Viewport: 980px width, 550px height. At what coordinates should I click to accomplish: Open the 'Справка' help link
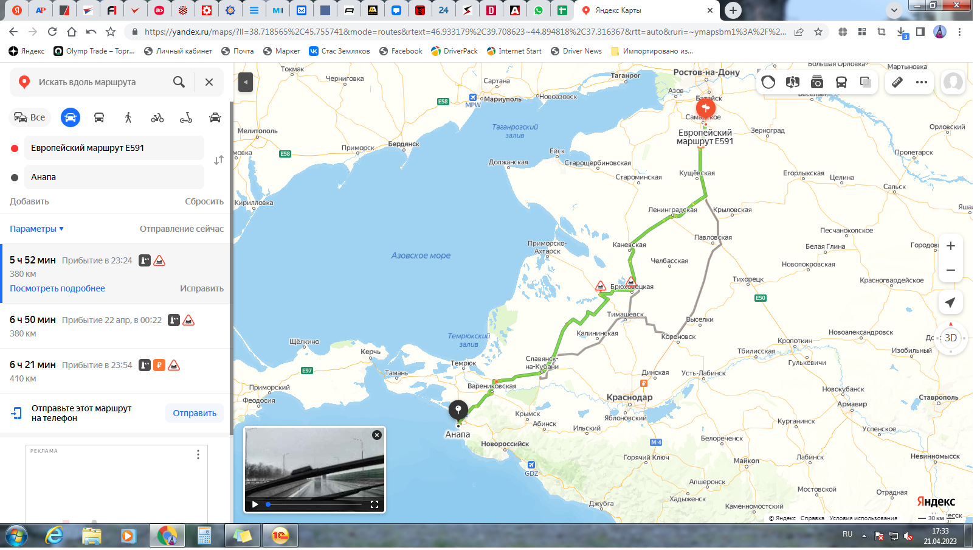click(812, 518)
